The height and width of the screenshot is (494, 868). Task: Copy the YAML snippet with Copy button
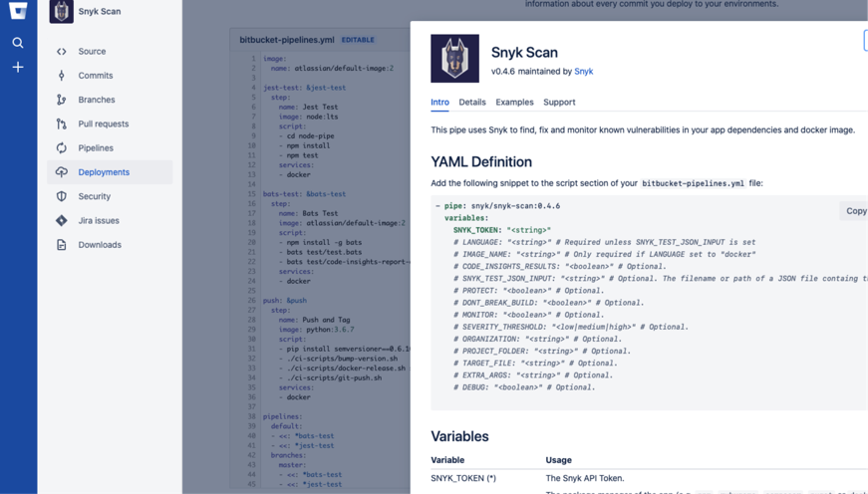coord(855,211)
